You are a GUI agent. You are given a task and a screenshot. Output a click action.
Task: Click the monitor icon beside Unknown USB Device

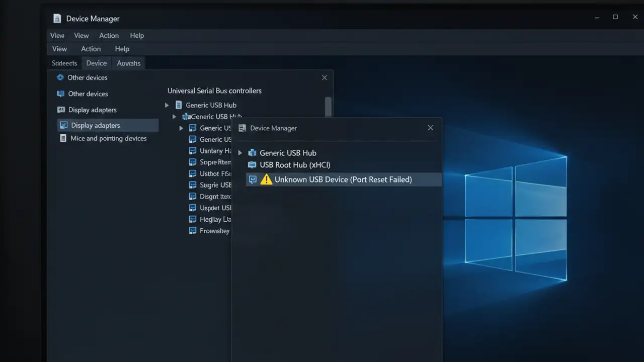point(253,179)
